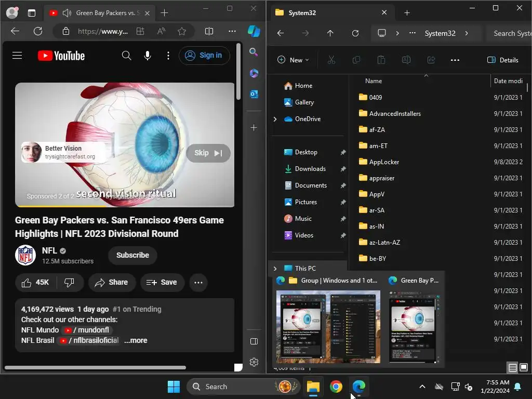Open YouTube search magnifier
The height and width of the screenshot is (399, 532).
pos(126,55)
